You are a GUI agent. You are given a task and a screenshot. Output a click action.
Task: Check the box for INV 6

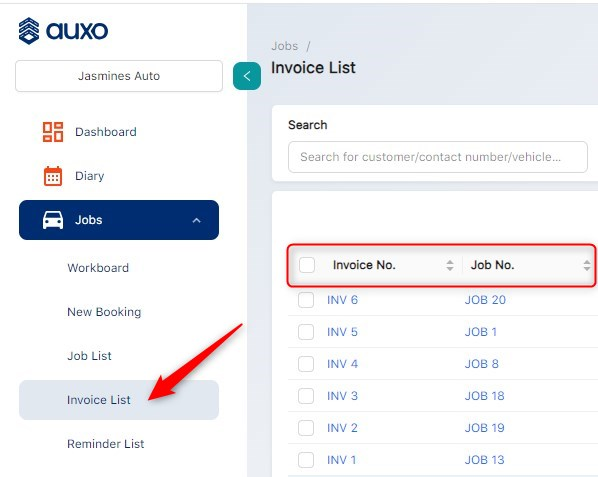[x=306, y=300]
